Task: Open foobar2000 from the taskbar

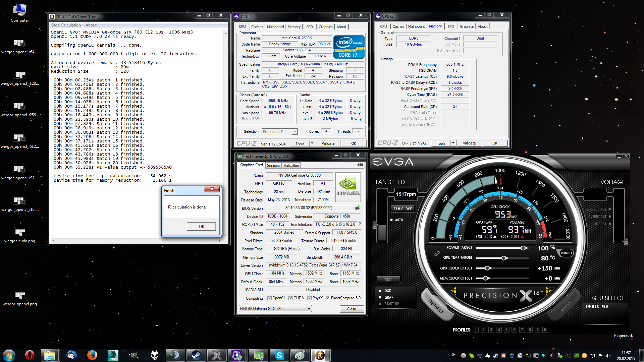Action: (x=154, y=355)
